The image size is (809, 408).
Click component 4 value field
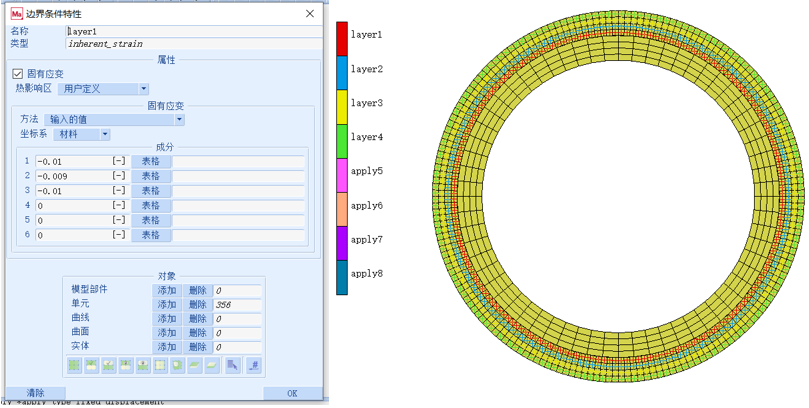81,205
